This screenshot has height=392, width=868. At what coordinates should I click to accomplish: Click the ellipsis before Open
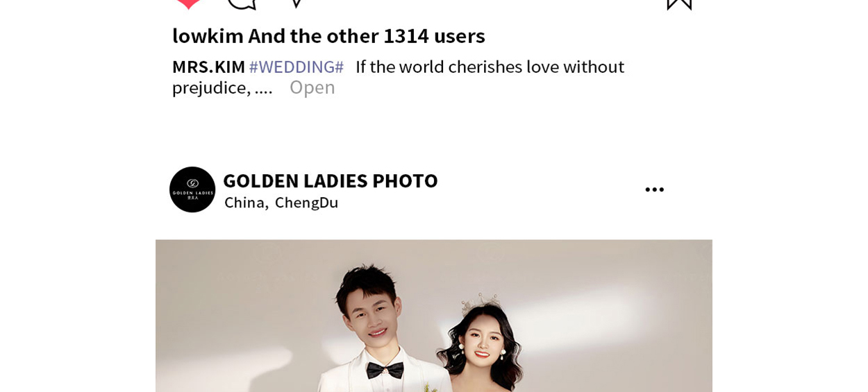[x=263, y=89]
